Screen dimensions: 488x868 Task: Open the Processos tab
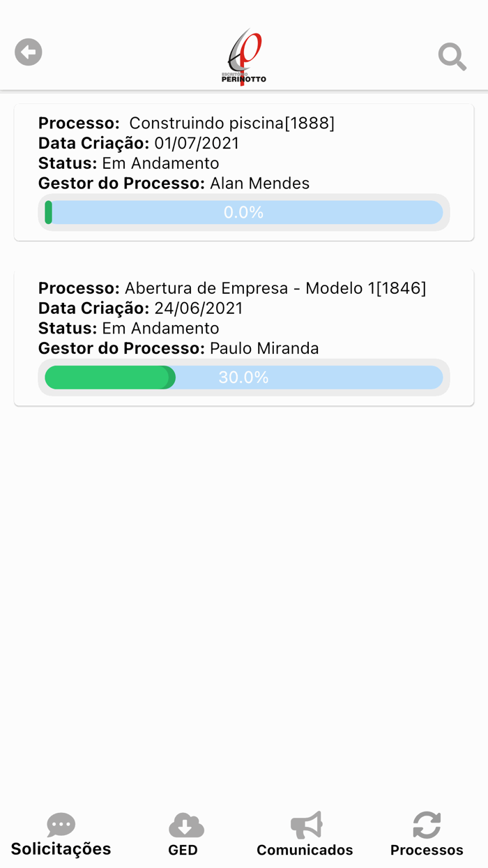426,835
